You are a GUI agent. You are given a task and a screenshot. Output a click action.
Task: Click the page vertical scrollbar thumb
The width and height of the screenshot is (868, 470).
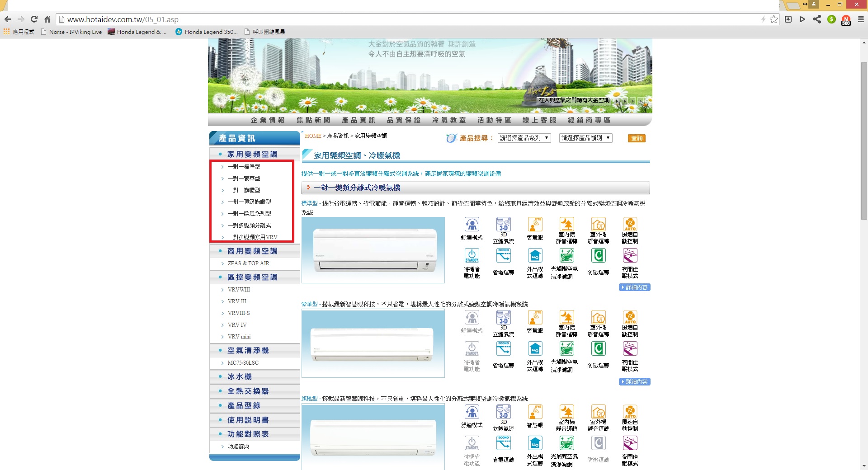[864, 141]
